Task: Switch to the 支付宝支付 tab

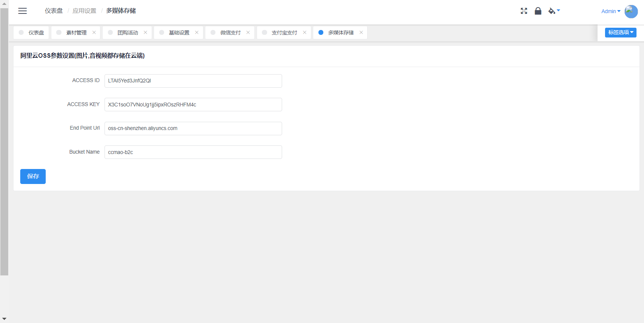Action: point(284,33)
